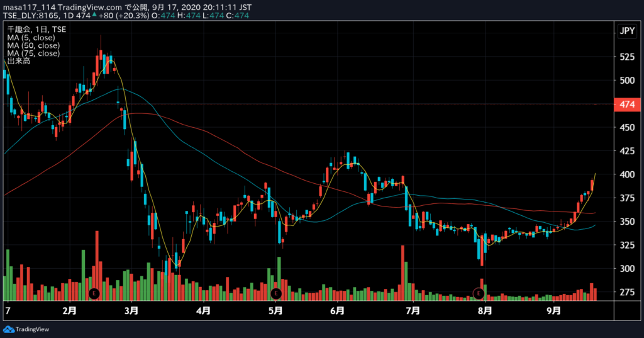Image resolution: width=644 pixels, height=338 pixels.
Task: Click the 千趣会, 1日, TSE legend title
Action: (36, 29)
